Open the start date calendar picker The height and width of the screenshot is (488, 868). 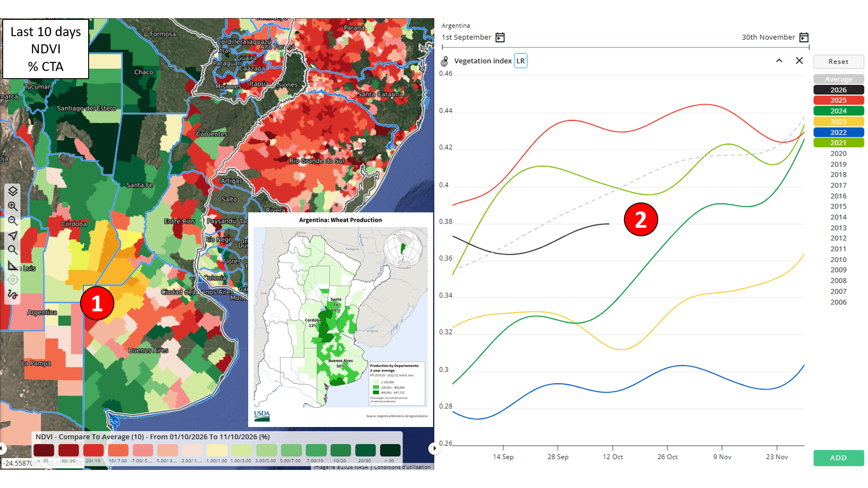click(x=500, y=38)
